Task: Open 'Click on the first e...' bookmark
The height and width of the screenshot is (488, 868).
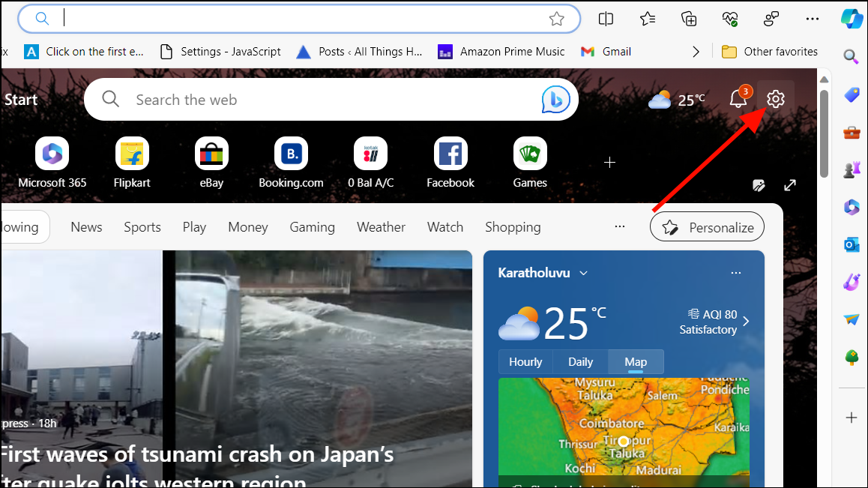Action: point(84,52)
